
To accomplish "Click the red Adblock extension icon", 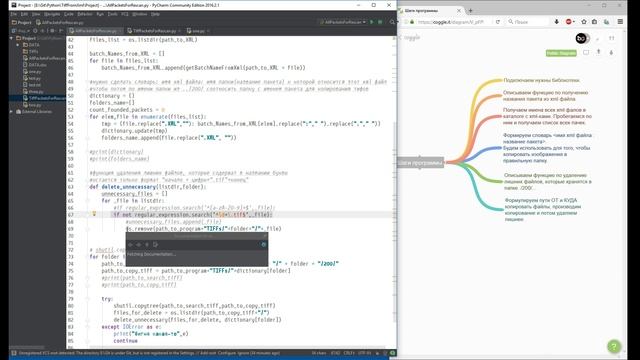I will [x=569, y=22].
